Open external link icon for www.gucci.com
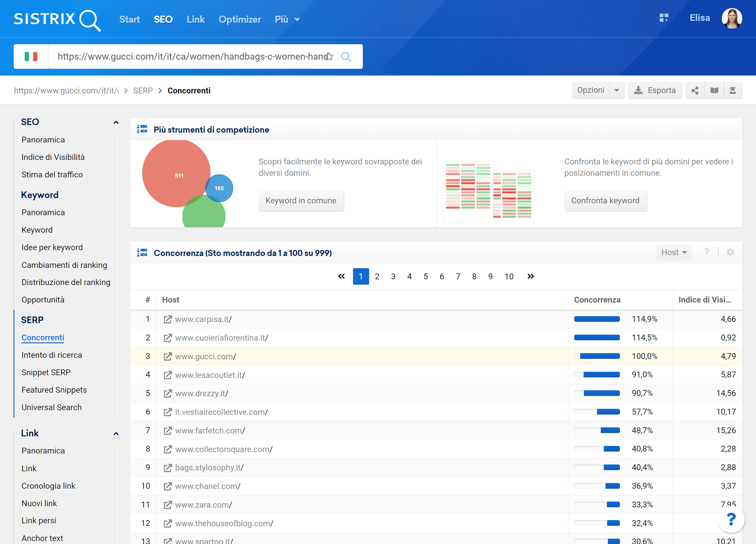 (x=168, y=357)
